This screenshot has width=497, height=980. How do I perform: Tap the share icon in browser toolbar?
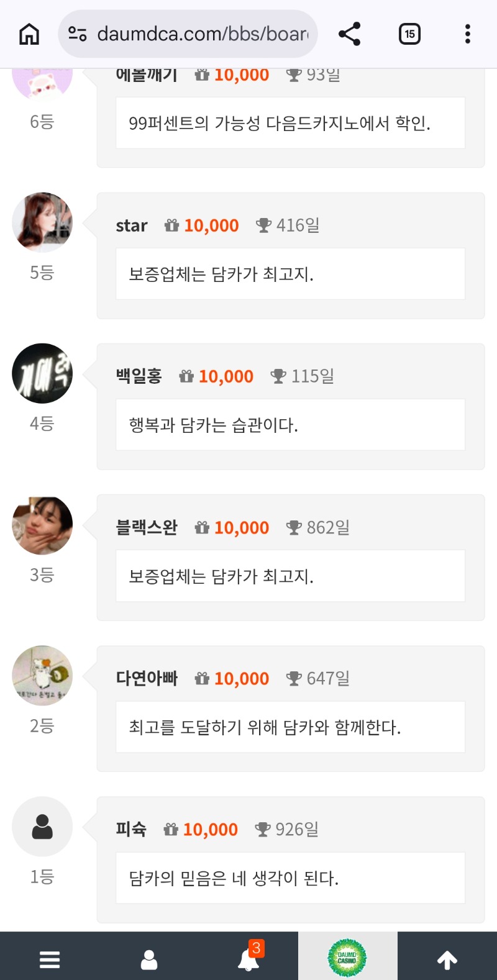pos(350,34)
